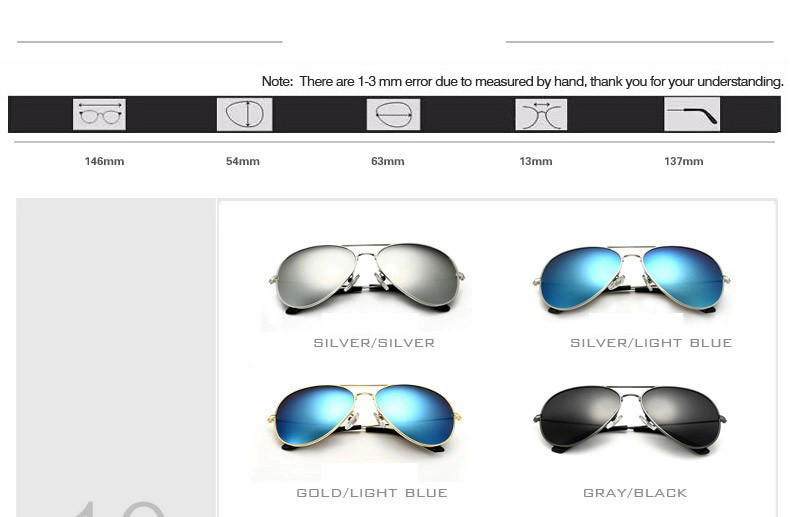Image resolution: width=790 pixels, height=517 pixels.
Task: Click the 137mm temple length value
Action: (x=684, y=161)
